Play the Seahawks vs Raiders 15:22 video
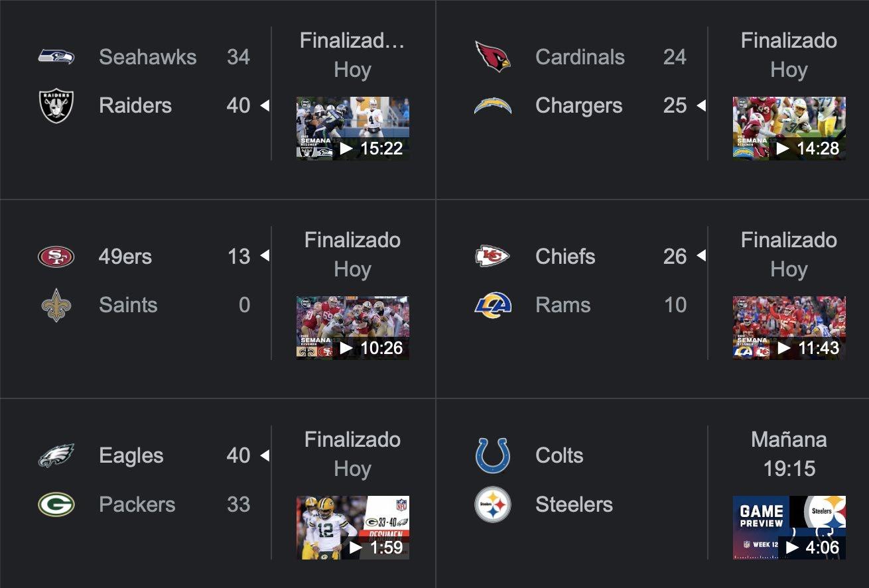Image resolution: width=869 pixels, height=588 pixels. click(352, 129)
